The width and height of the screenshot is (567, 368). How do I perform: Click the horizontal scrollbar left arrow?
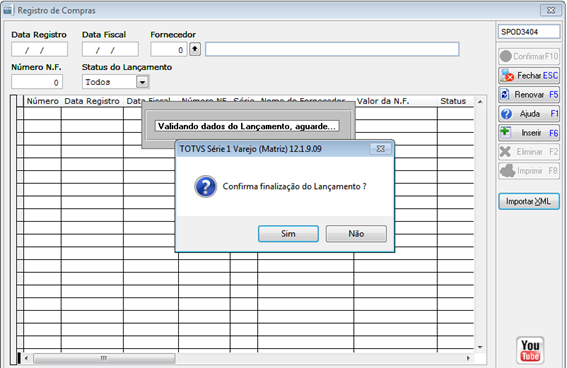(x=26, y=358)
